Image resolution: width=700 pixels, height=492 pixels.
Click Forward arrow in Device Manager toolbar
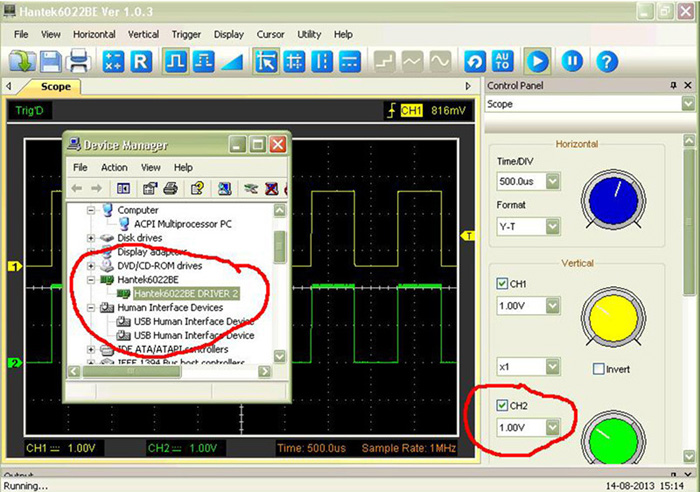(x=96, y=188)
